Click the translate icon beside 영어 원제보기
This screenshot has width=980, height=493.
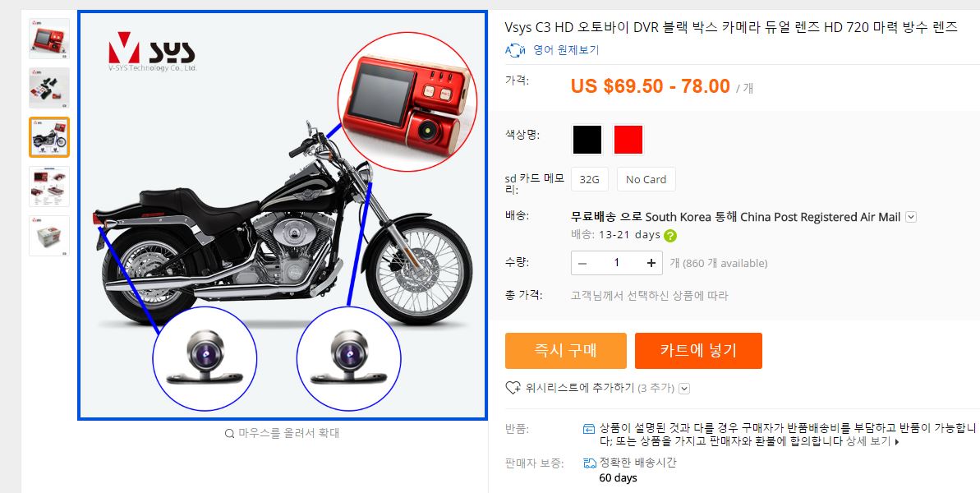(516, 50)
